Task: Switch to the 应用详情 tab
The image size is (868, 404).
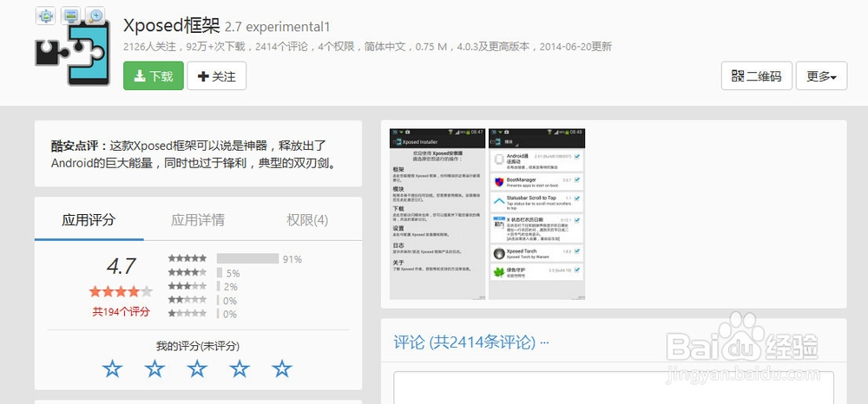Action: 198,220
